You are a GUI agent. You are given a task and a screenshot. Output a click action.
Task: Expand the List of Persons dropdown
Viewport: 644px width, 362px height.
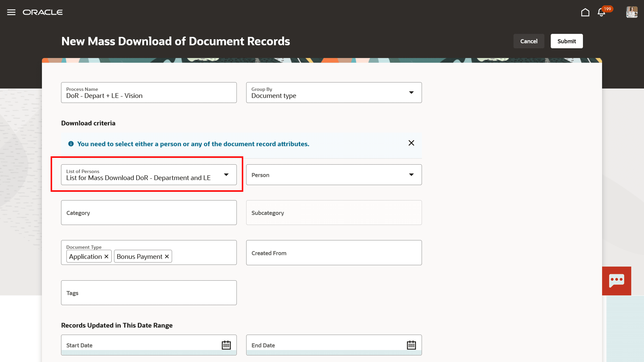(x=226, y=175)
